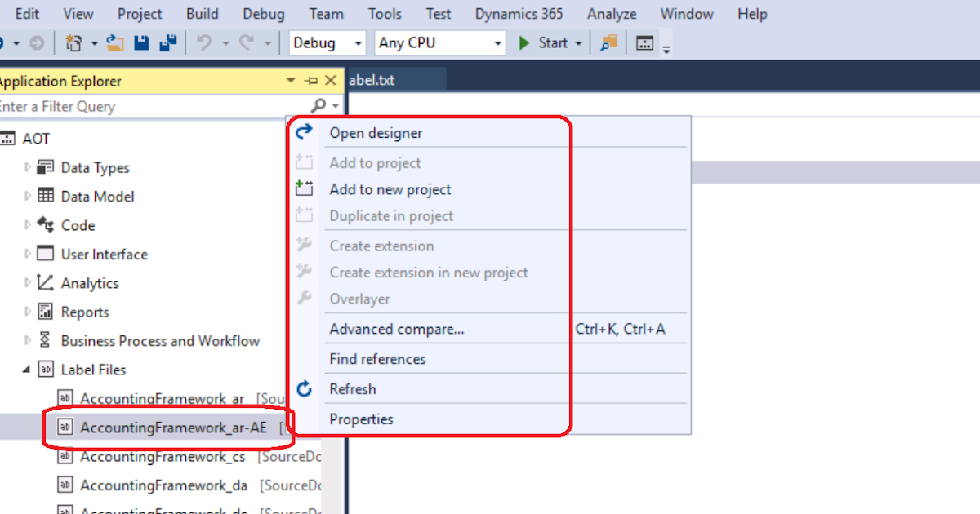Image resolution: width=980 pixels, height=514 pixels.
Task: Select the Save All icon
Action: pyautogui.click(x=168, y=42)
